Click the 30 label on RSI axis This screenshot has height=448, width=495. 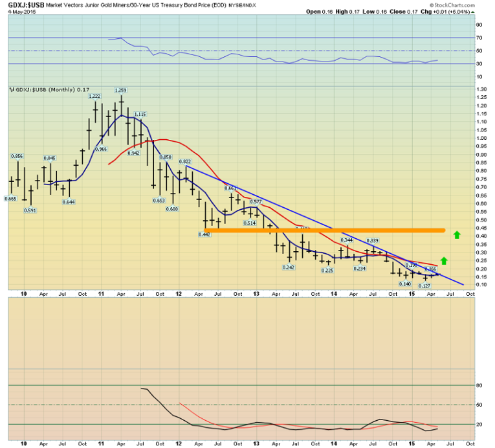click(x=479, y=63)
